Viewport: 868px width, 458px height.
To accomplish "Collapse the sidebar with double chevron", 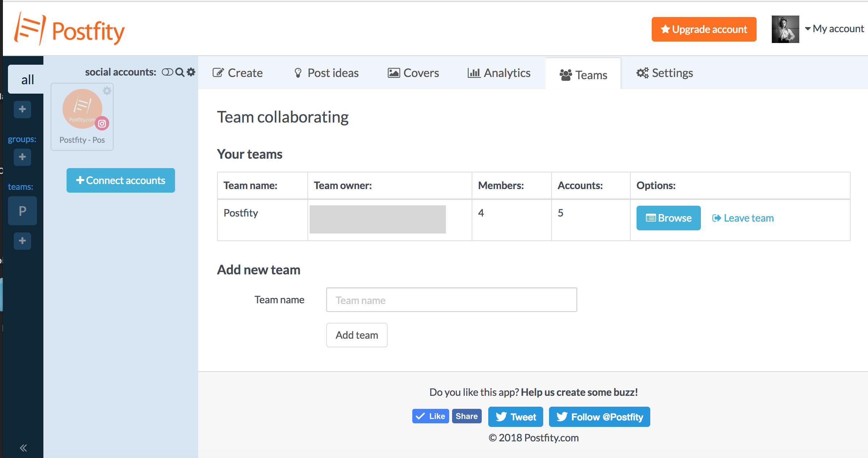I will tap(23, 448).
